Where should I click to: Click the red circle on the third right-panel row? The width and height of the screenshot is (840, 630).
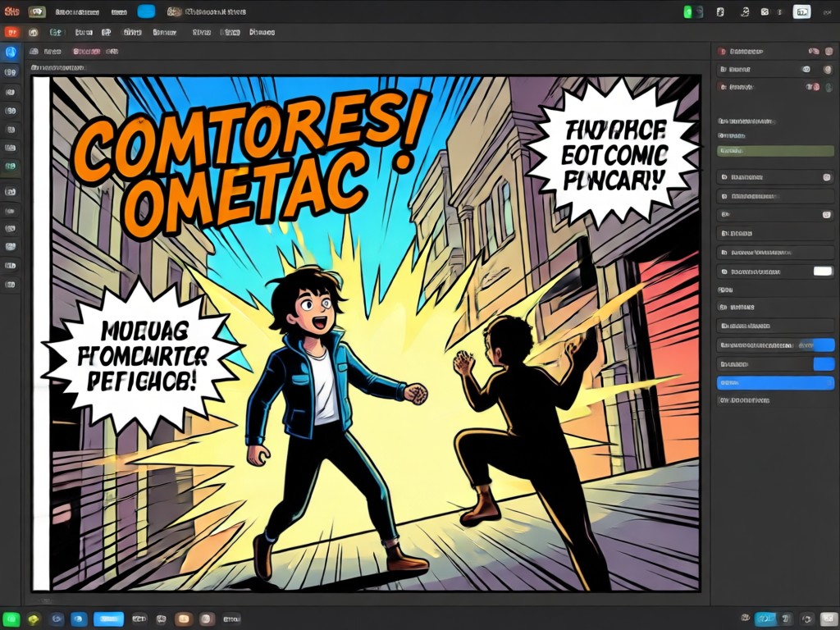816,86
